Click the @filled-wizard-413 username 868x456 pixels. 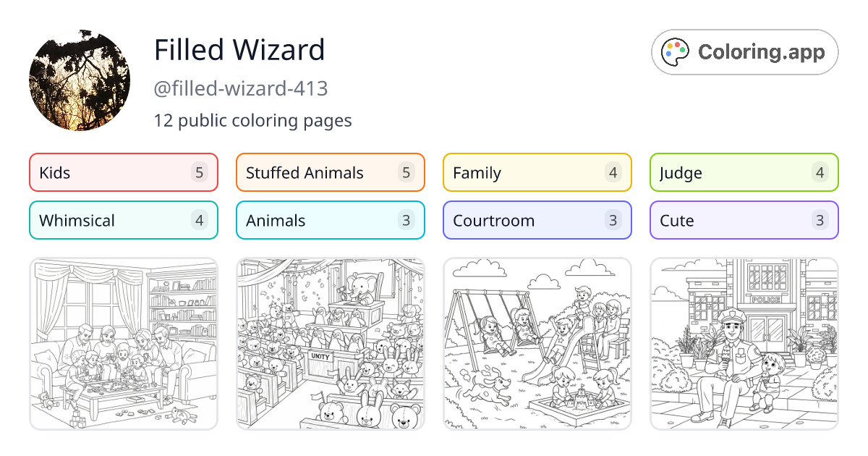(242, 88)
